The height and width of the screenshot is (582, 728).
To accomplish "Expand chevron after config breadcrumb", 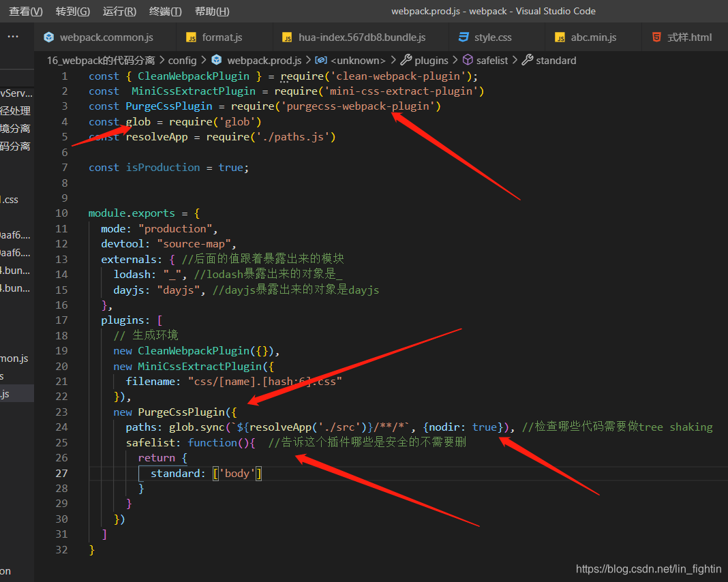I will click(203, 61).
